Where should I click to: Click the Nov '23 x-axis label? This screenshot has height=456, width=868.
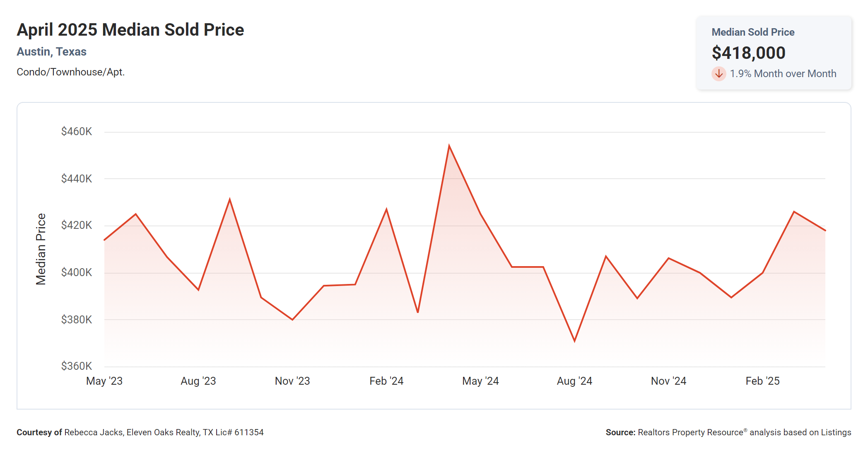(292, 381)
